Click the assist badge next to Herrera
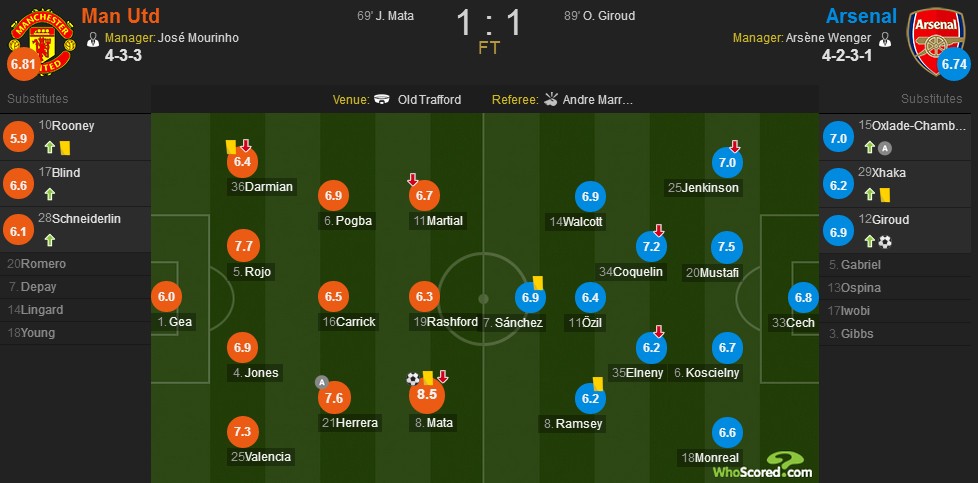This screenshot has height=483, width=978. [x=321, y=382]
